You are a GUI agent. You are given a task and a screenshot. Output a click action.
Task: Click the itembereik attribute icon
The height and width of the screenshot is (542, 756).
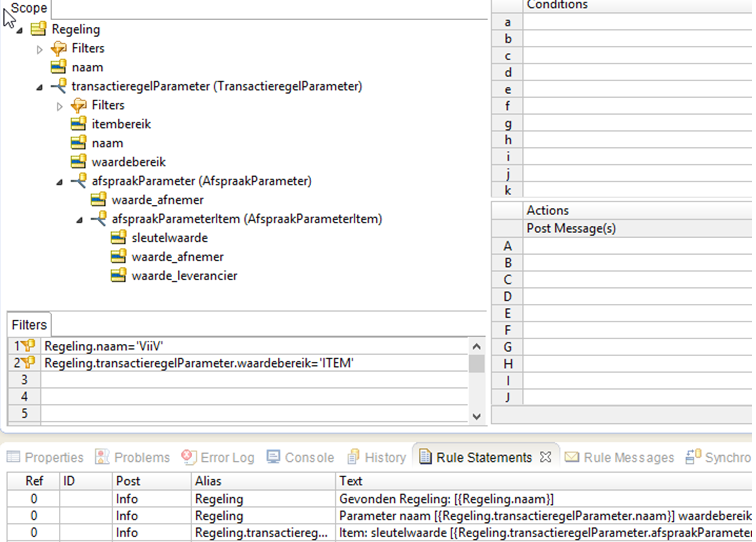pyautogui.click(x=79, y=124)
